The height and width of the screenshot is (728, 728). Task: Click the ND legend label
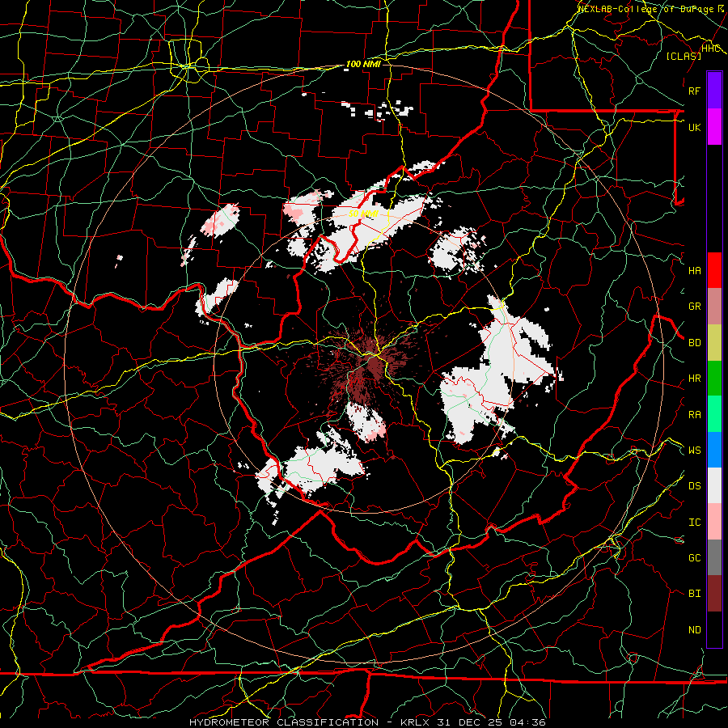[x=694, y=629]
